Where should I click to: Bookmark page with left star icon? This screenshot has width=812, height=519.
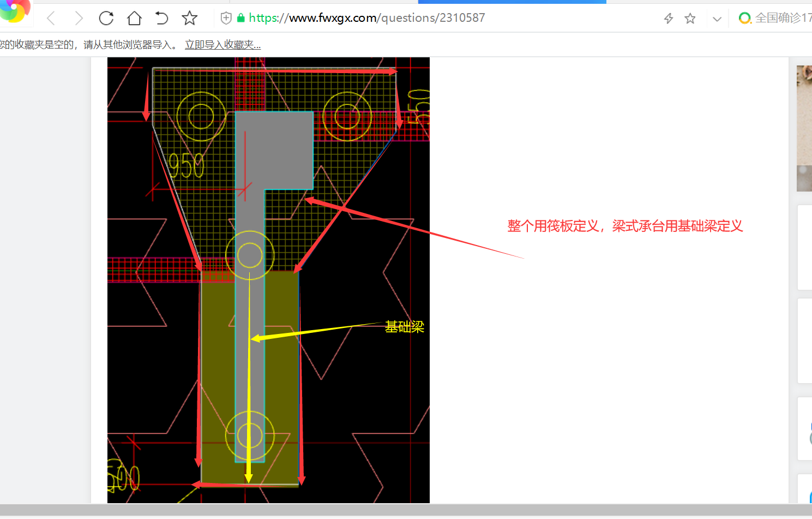[189, 19]
